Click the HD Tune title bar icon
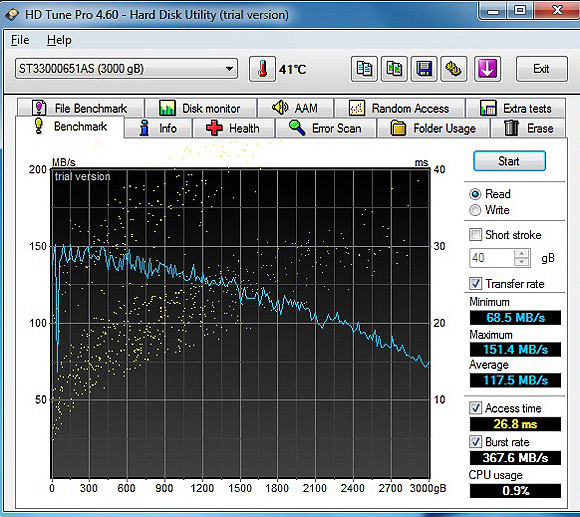 pyautogui.click(x=12, y=15)
